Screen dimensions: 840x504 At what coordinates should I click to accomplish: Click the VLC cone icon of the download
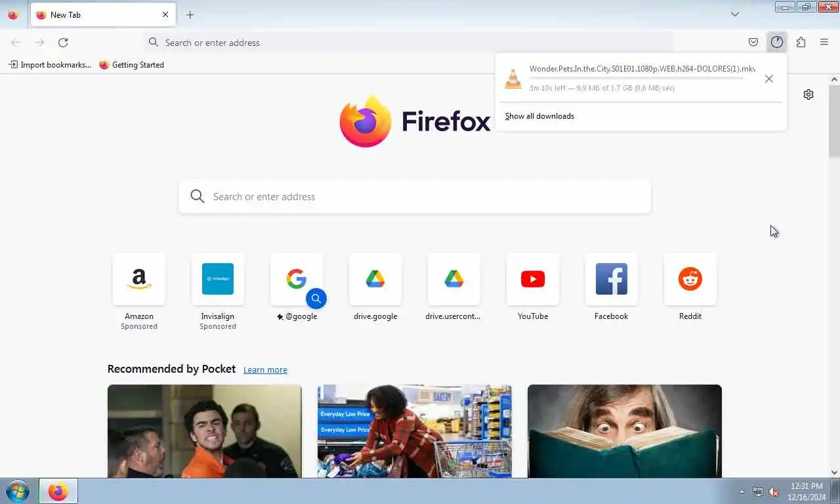(513, 78)
